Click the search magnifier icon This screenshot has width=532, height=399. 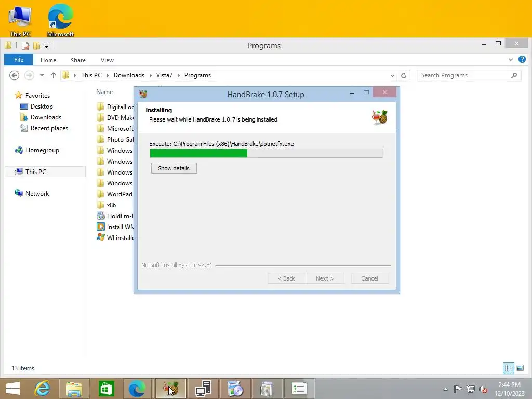click(514, 75)
